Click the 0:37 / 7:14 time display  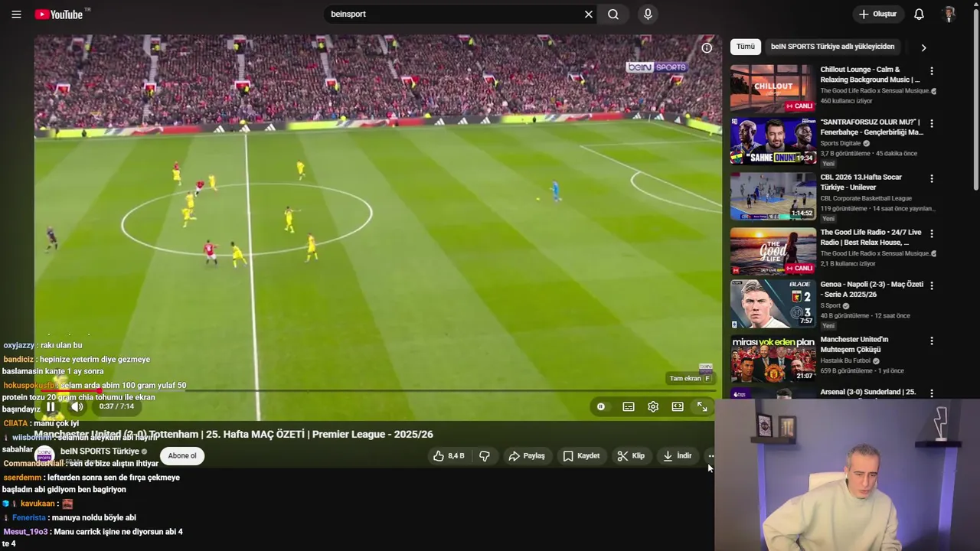coord(116,406)
